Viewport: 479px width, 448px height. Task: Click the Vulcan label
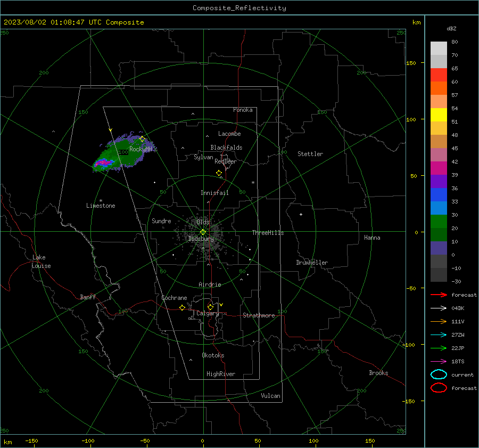coord(270,396)
